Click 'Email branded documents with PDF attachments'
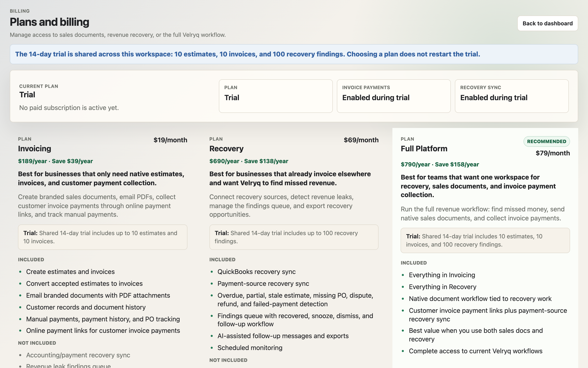Viewport: 588px width, 368px height. click(98, 295)
